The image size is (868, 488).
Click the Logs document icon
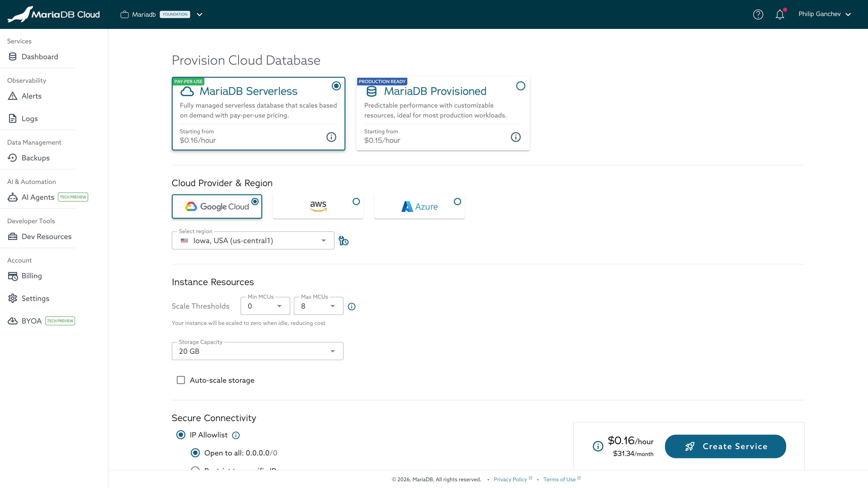click(12, 119)
